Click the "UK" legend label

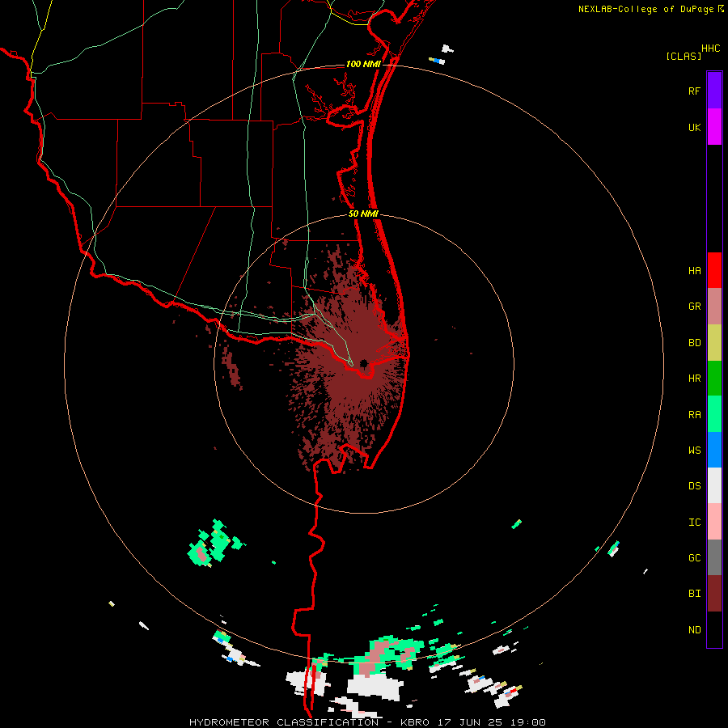(x=694, y=127)
